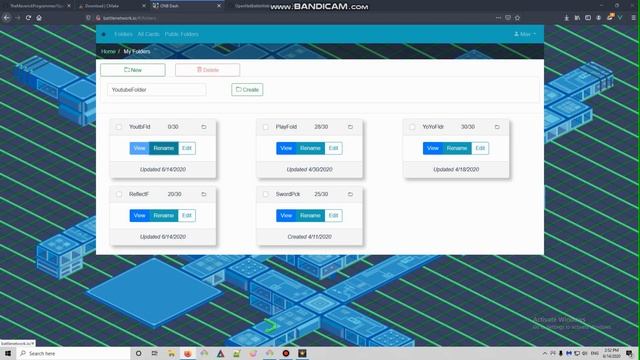
Task: Click the Home breadcrumb link
Action: (x=108, y=51)
